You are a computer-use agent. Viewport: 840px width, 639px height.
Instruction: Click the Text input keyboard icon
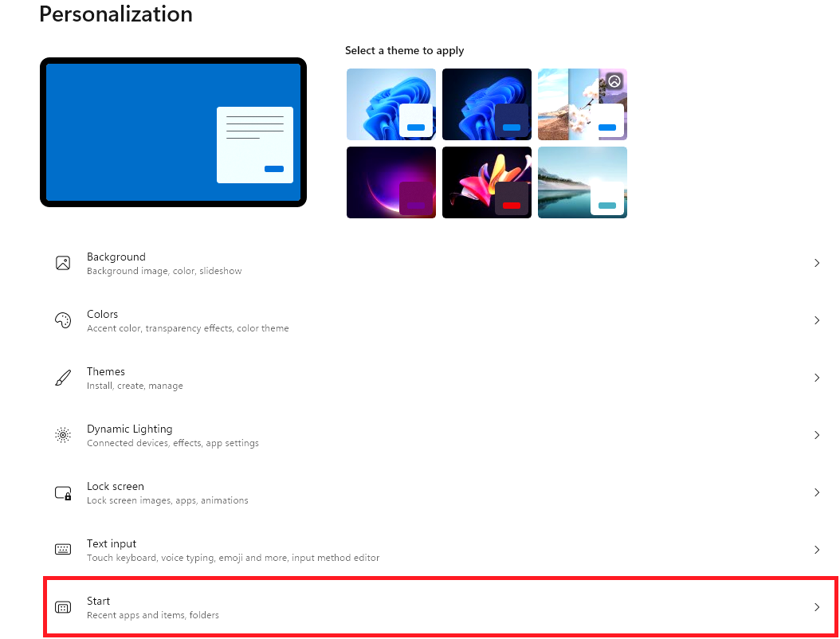[x=63, y=550]
